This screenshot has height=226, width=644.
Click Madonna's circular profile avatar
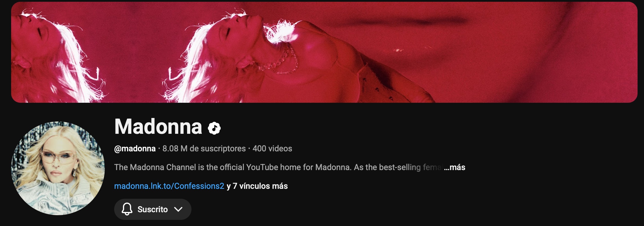tap(58, 168)
